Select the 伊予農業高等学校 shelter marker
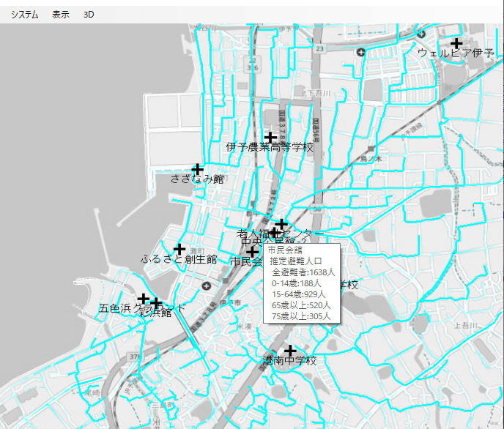Viewport: 504px width, 429px height. coord(270,137)
